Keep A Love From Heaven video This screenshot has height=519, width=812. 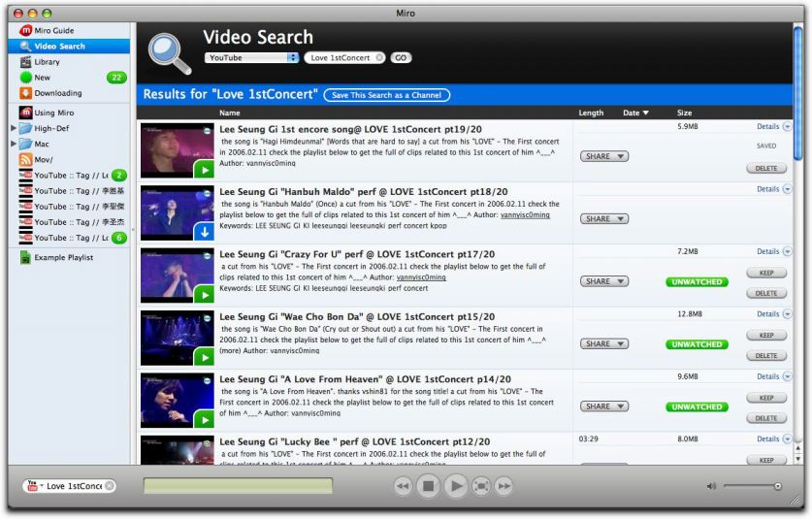point(766,398)
